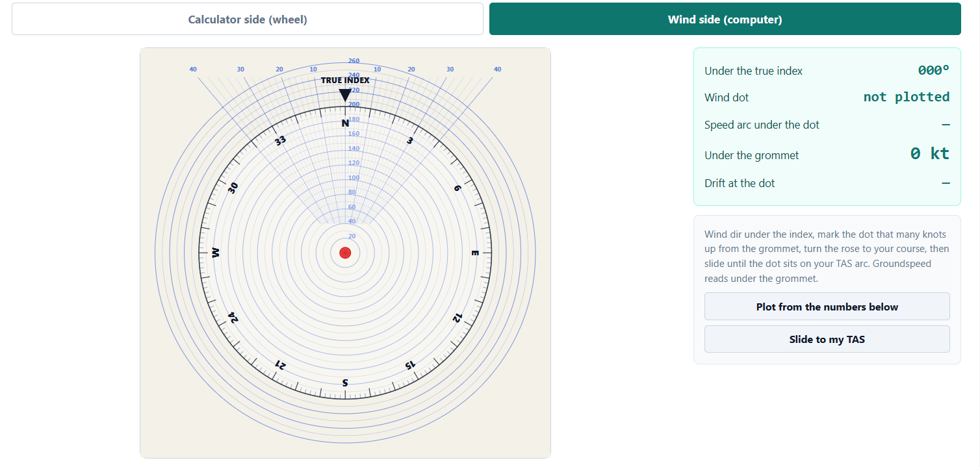Click the 6 heading label on the rose

tap(457, 188)
